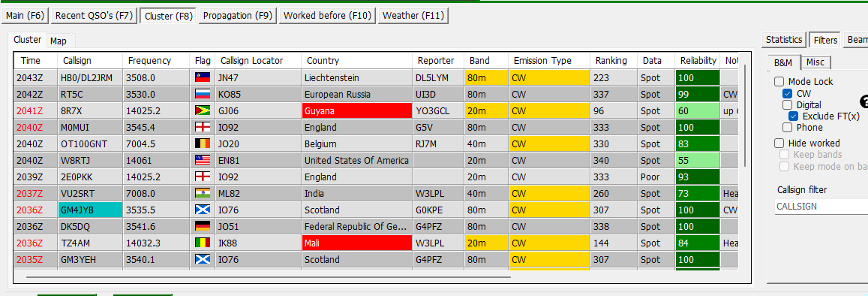The image size is (868, 296).
Task: Click the Scotland flag in GM4JYB row
Action: click(202, 210)
